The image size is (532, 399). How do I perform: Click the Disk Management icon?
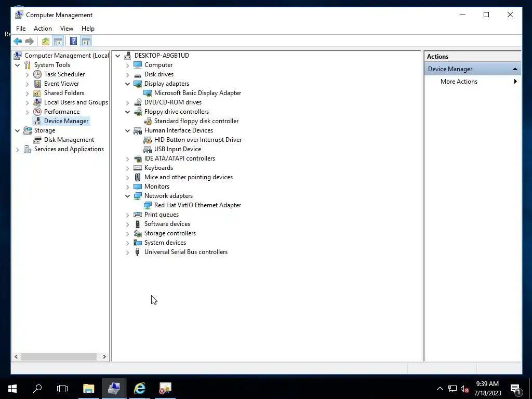(x=37, y=140)
